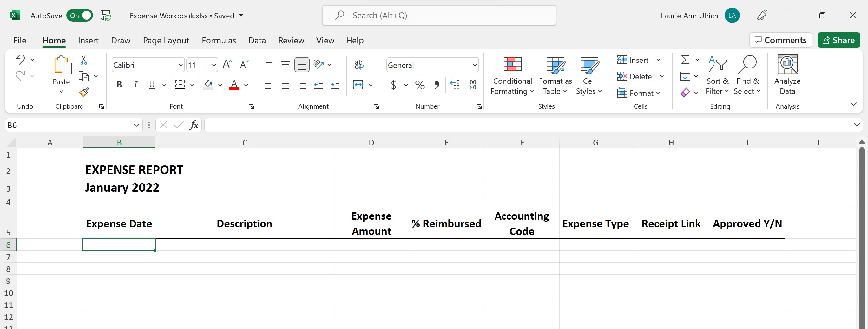Select the Format Painter icon
868x329 pixels.
coord(83,92)
